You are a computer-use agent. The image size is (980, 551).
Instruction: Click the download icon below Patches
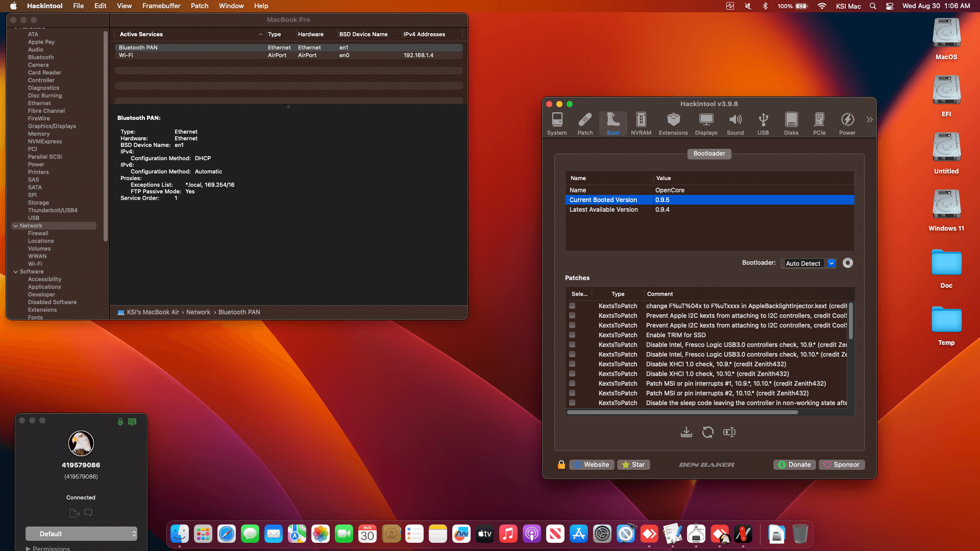(687, 433)
